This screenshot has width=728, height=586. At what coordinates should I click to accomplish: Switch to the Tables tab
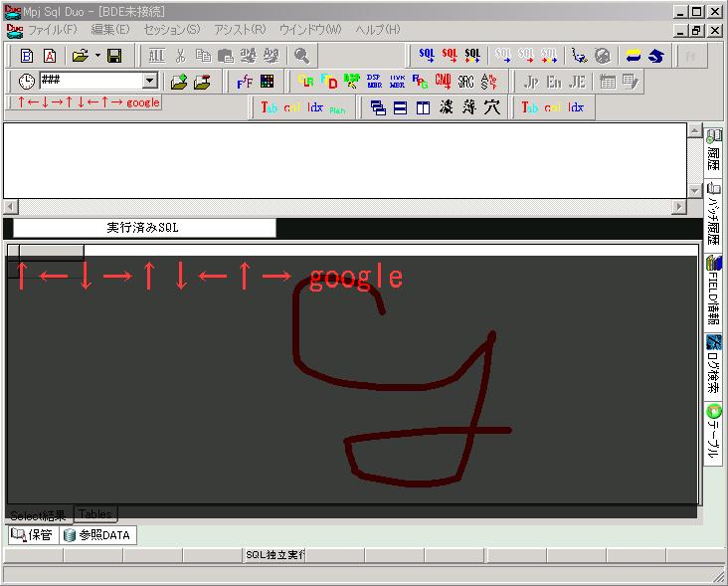tap(95, 514)
